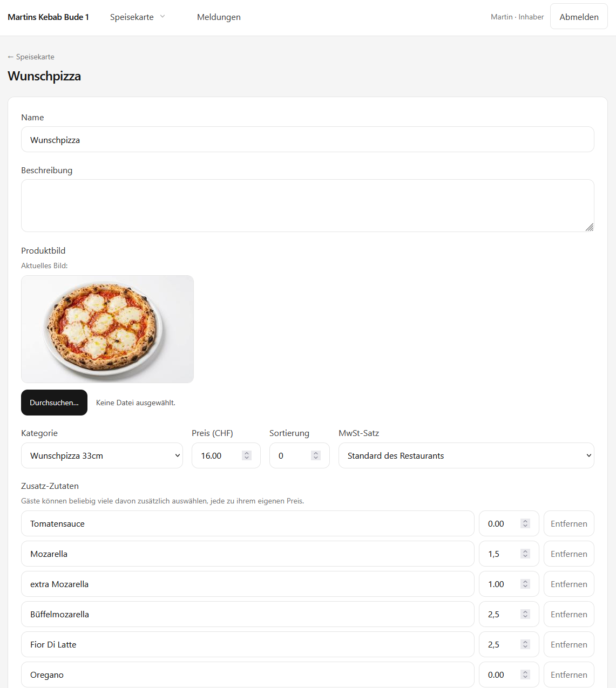Click the Oregano price spinner arrows
The image size is (616, 688).
525,675
